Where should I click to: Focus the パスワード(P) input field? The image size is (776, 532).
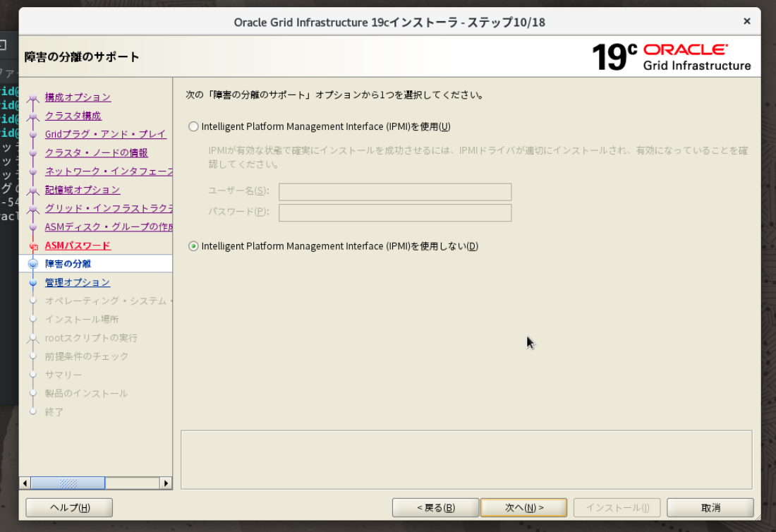(x=395, y=213)
